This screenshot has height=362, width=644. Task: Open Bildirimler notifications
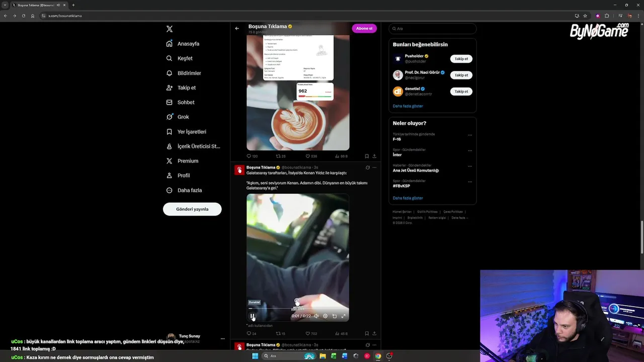click(184, 73)
